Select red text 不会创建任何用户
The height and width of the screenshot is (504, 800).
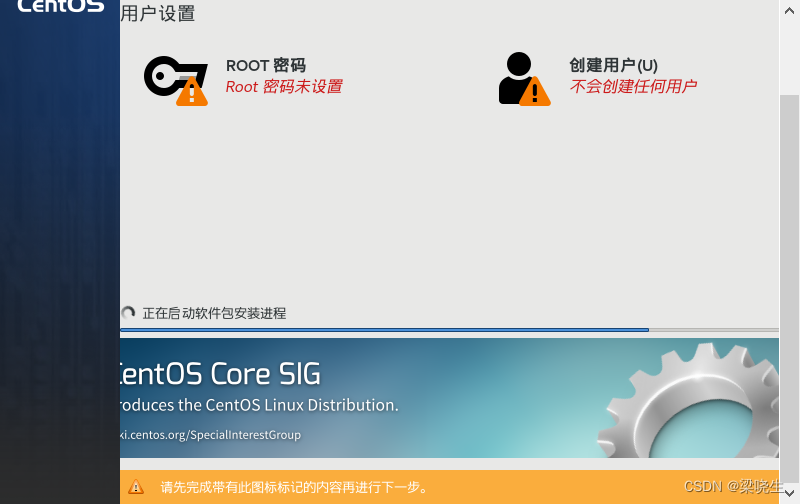pos(633,87)
